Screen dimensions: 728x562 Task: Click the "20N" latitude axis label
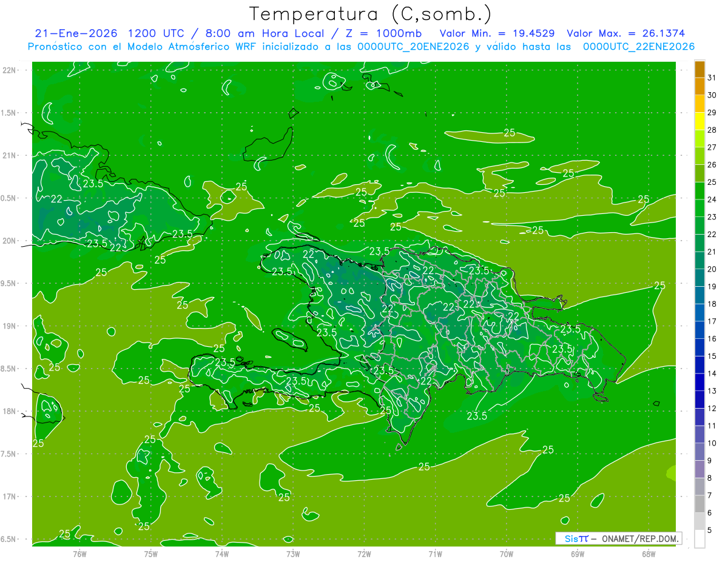coord(10,241)
